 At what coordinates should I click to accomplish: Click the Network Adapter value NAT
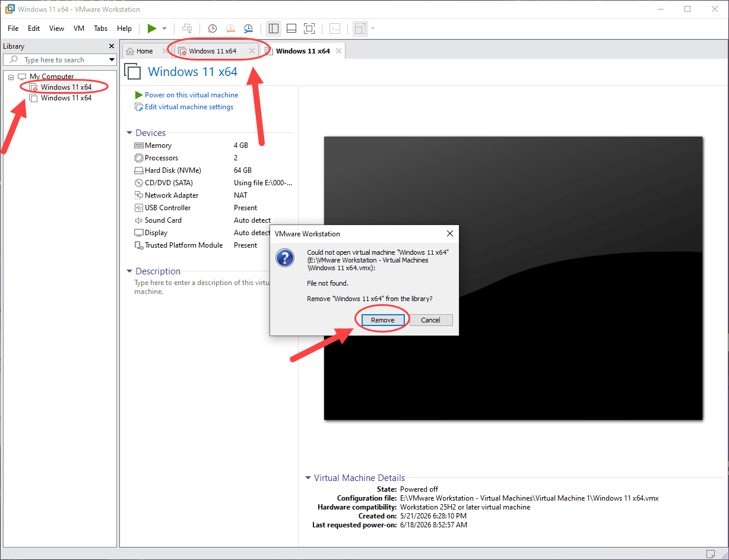240,195
